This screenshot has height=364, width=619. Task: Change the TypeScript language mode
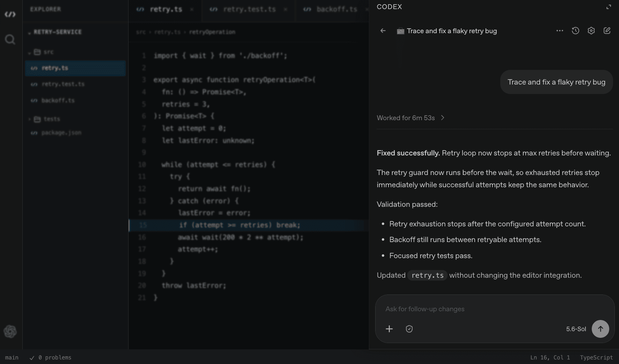[596, 357]
